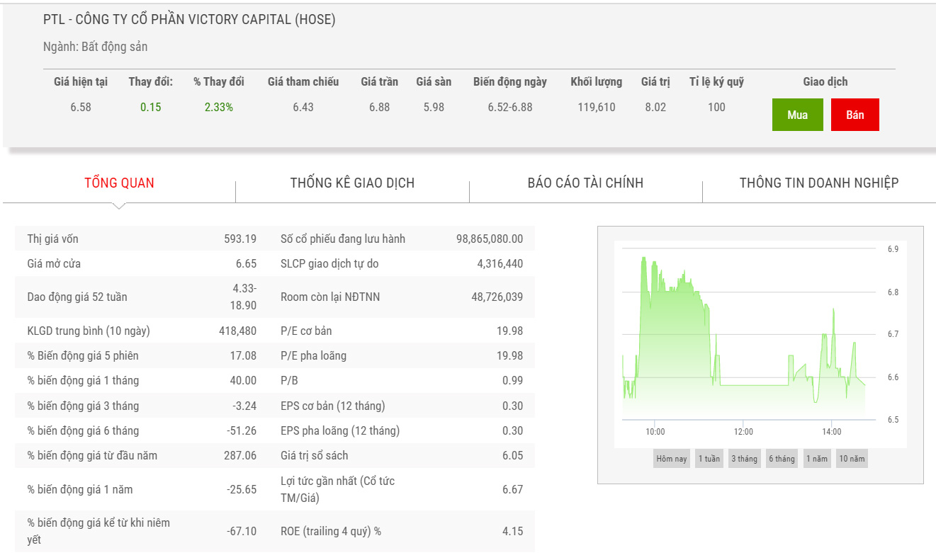
Task: Click the intraday price chart area
Action: pos(744,340)
